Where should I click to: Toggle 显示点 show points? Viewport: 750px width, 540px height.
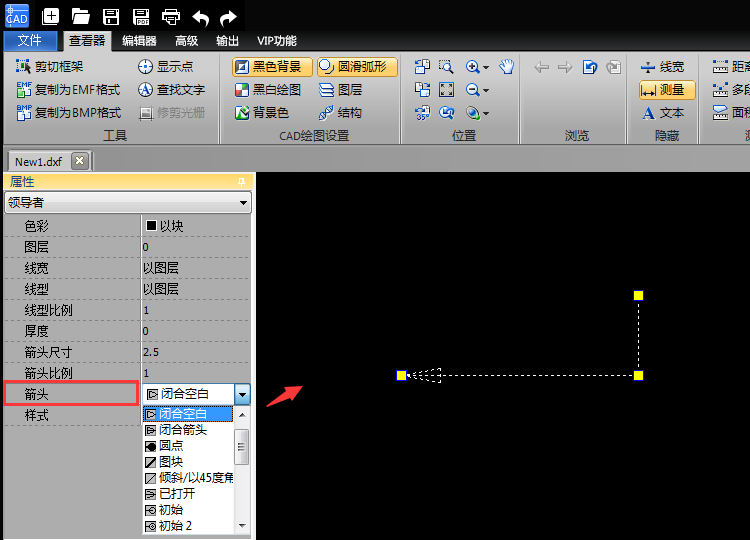point(165,66)
